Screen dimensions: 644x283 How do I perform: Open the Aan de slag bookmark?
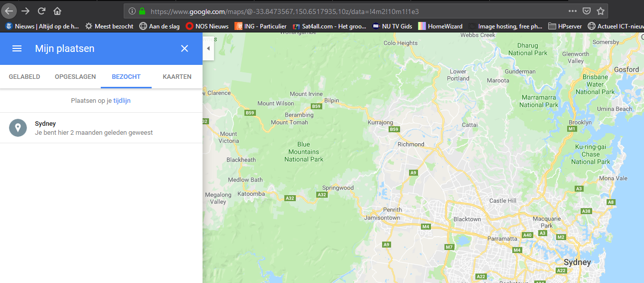click(x=160, y=26)
